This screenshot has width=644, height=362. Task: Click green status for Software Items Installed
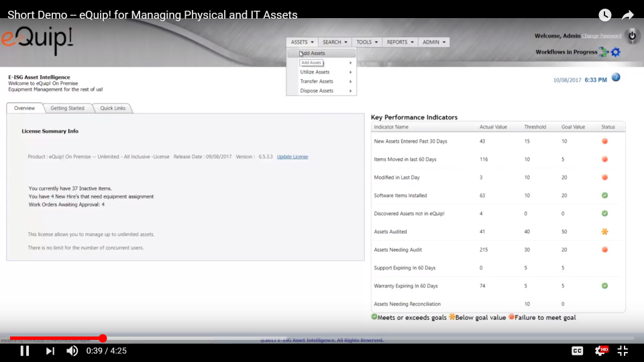604,195
